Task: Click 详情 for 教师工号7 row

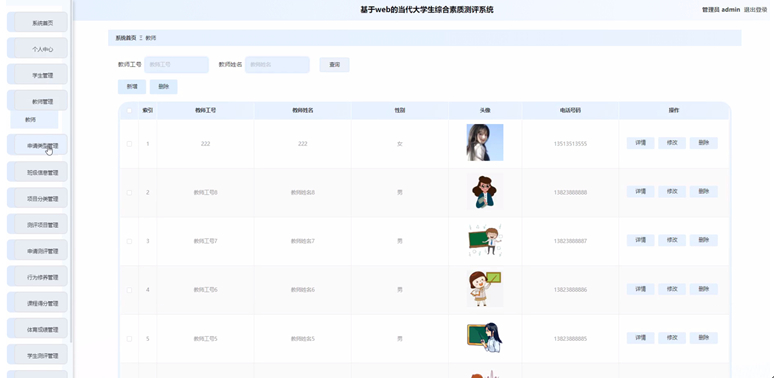Action: (641, 240)
